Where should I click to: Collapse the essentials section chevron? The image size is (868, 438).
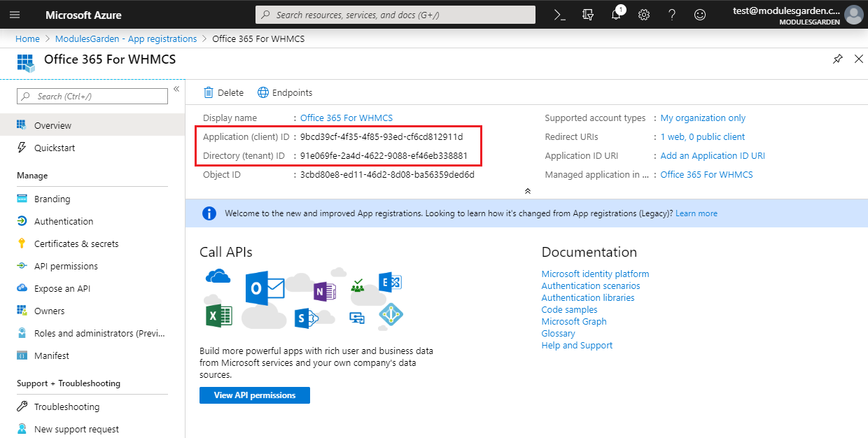pyautogui.click(x=528, y=191)
